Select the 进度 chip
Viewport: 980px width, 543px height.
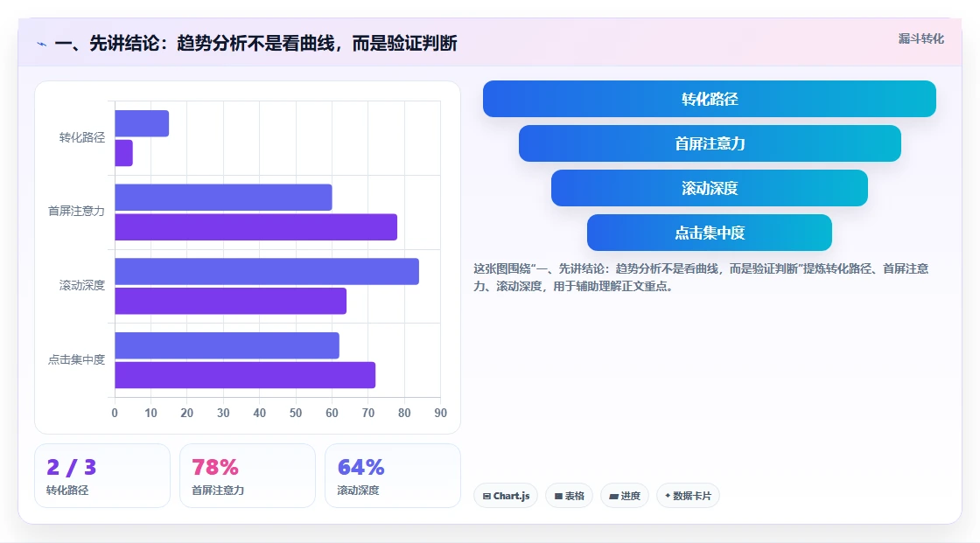tap(625, 496)
